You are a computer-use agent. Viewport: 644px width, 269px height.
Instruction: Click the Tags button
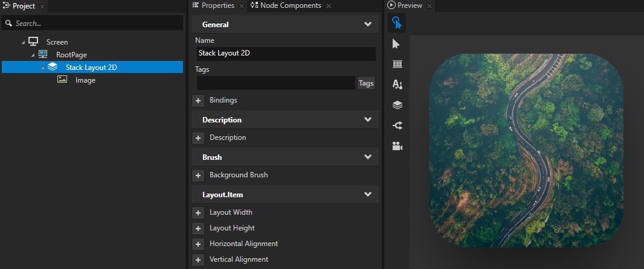[x=366, y=83]
